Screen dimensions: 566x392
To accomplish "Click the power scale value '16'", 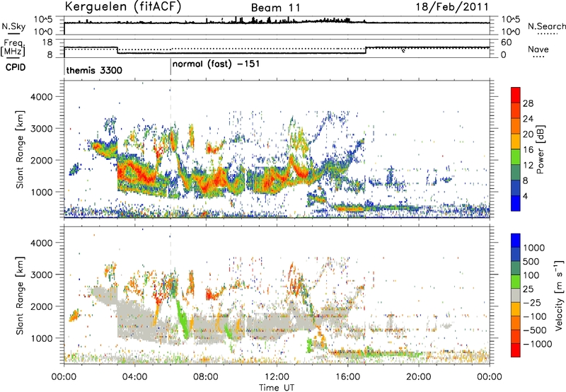I will coord(528,150).
